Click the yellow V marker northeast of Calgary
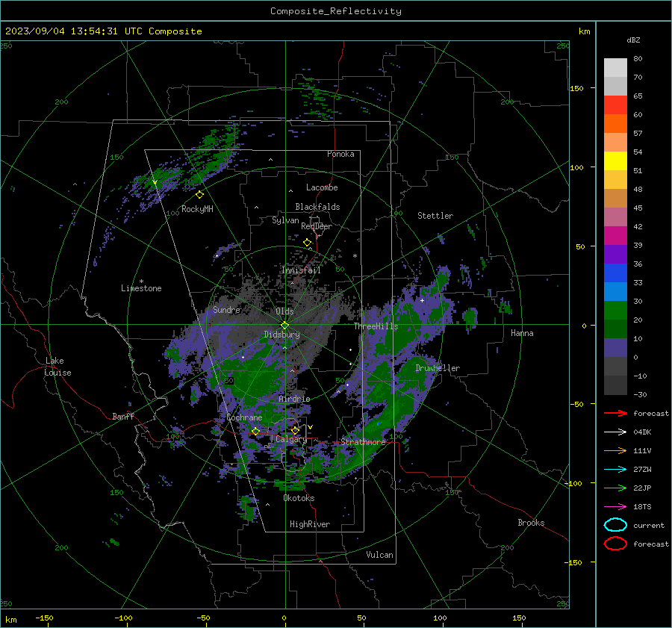Image resolution: width=672 pixels, height=628 pixels. coord(311,427)
